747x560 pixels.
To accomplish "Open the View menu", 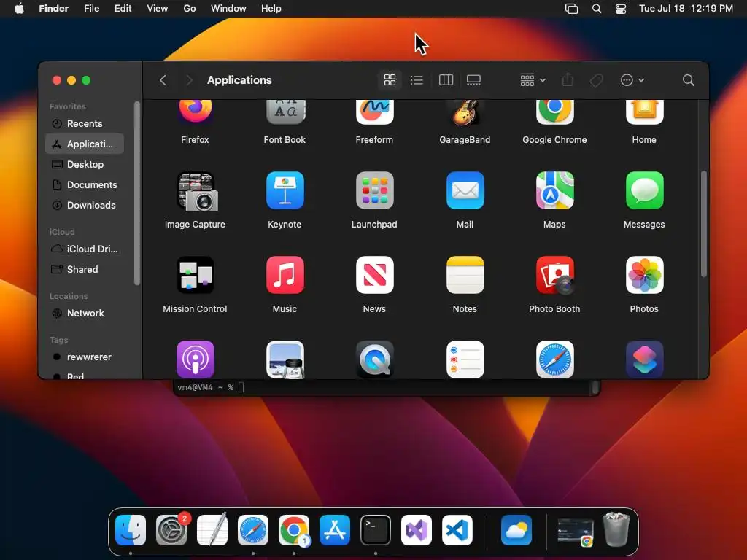I will [158, 9].
